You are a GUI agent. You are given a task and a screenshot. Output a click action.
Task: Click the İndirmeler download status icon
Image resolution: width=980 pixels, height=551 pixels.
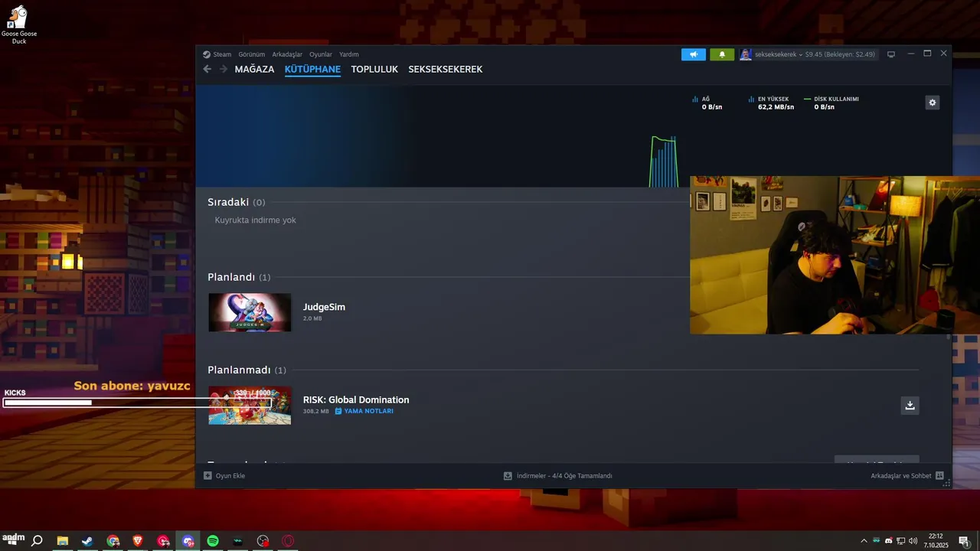(x=508, y=475)
